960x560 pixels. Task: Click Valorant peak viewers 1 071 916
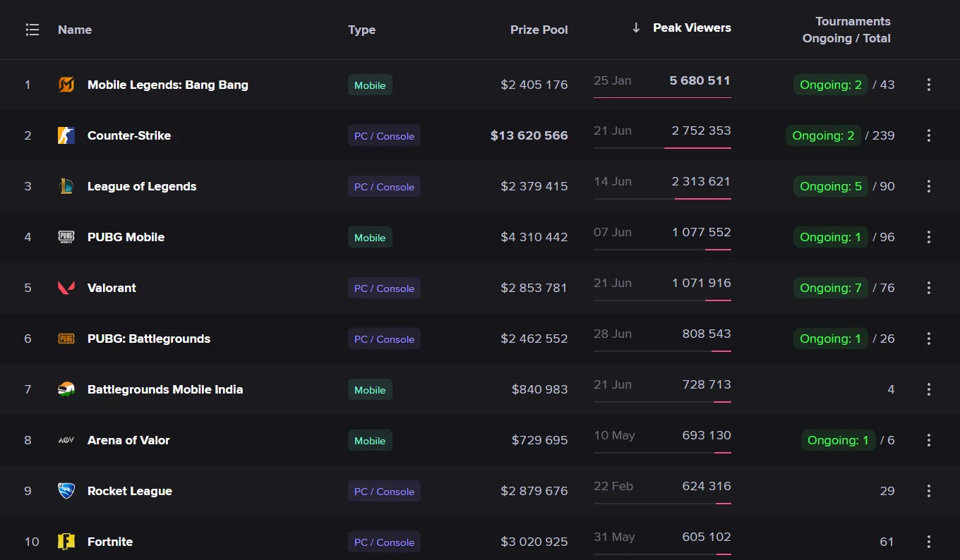[x=702, y=283]
